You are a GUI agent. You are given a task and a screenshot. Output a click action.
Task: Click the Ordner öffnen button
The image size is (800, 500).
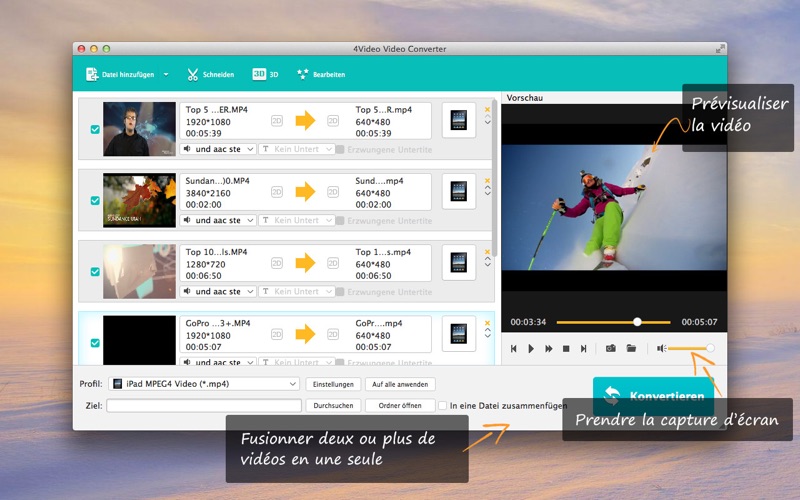[x=400, y=406]
